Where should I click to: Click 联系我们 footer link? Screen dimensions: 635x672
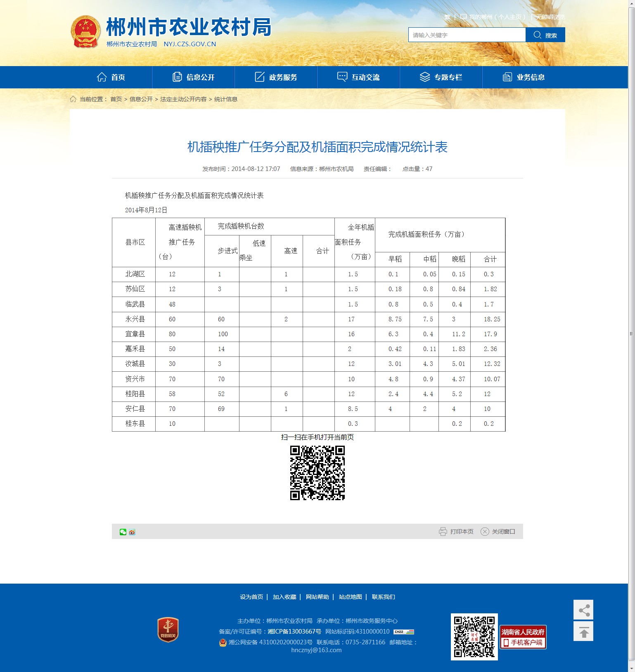click(x=384, y=597)
